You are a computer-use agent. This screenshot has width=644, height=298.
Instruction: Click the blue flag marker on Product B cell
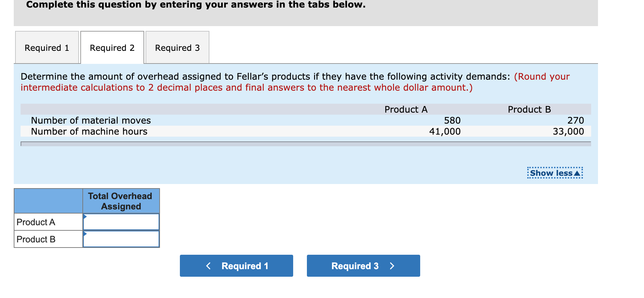(84, 234)
